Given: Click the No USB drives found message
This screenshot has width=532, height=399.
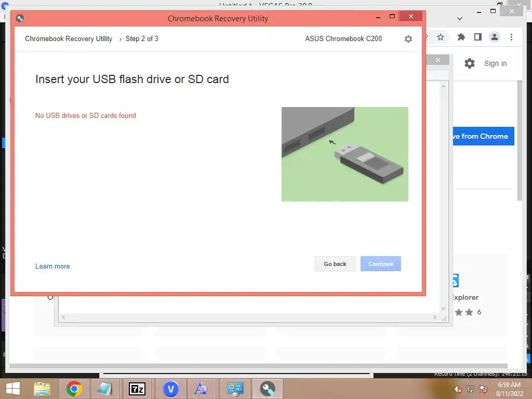Looking at the screenshot, I should click(x=86, y=115).
